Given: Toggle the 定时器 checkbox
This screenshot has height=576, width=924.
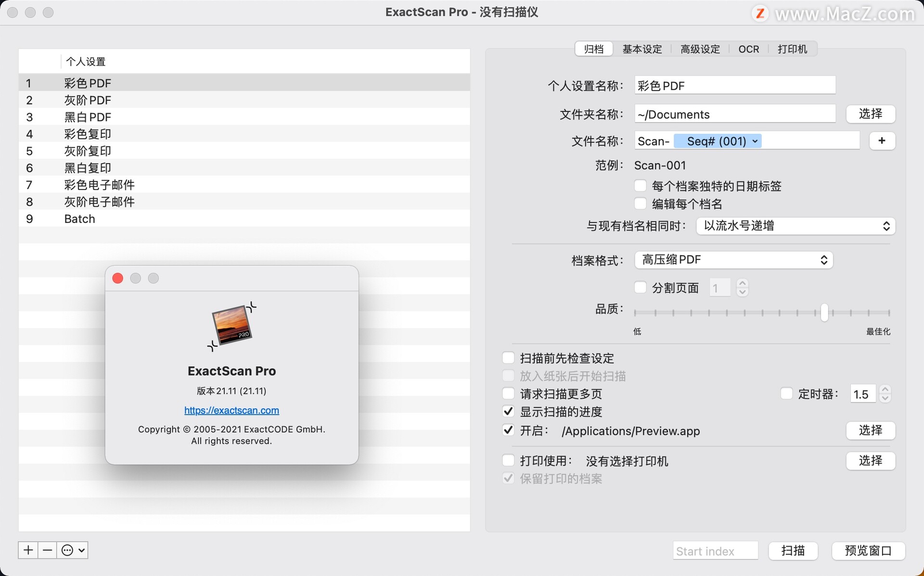Looking at the screenshot, I should 786,393.
